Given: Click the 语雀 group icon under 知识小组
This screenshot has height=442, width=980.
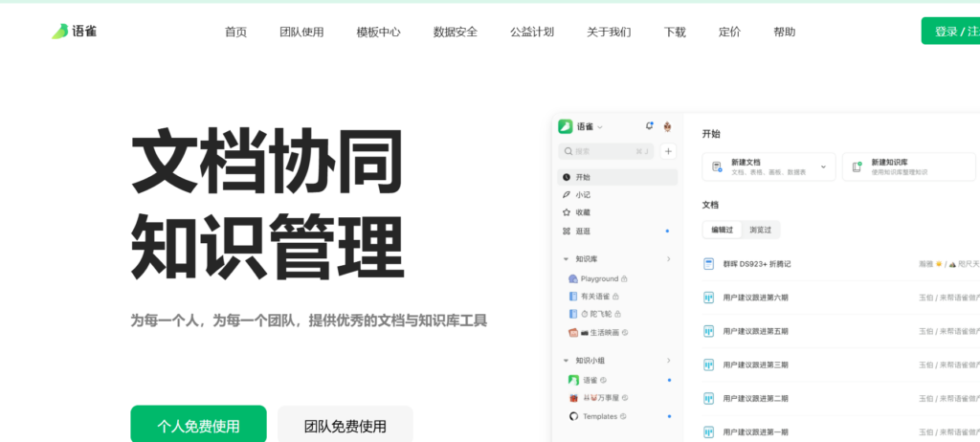Looking at the screenshot, I should tap(574, 380).
